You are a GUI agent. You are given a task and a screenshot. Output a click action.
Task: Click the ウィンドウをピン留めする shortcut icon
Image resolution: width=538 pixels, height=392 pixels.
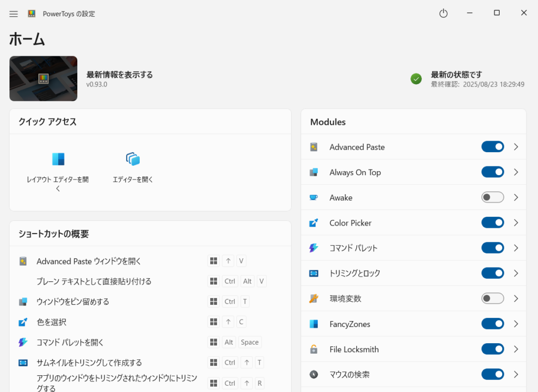tap(23, 302)
